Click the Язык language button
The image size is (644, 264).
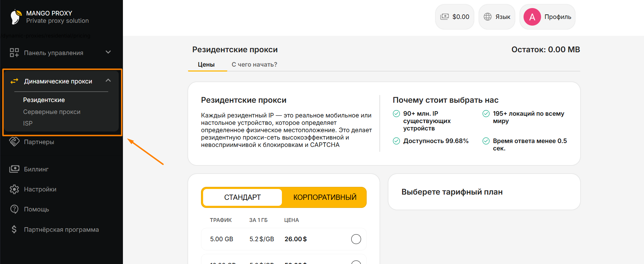click(x=497, y=17)
